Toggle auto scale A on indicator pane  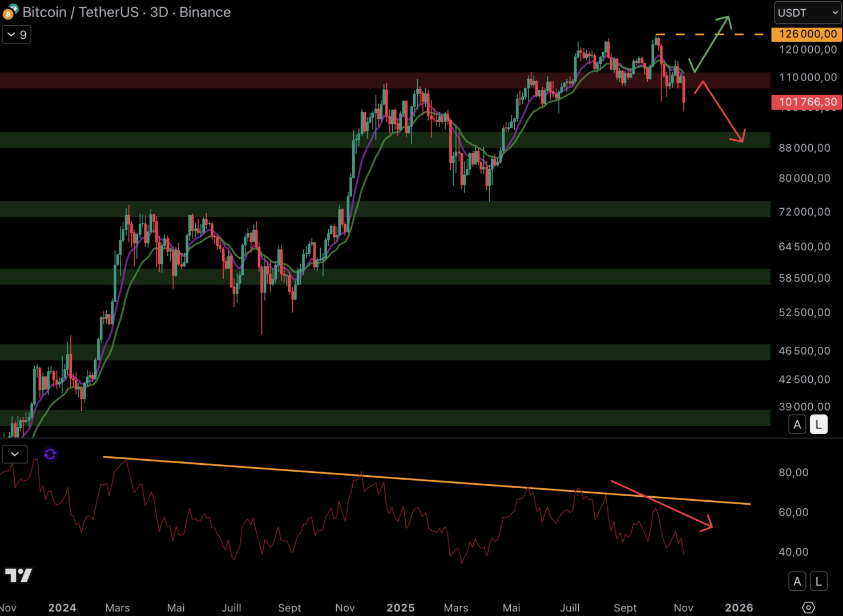(x=797, y=581)
